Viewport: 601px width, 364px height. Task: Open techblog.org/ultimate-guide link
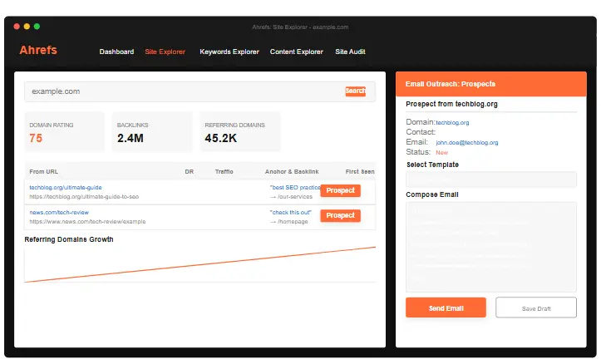66,187
